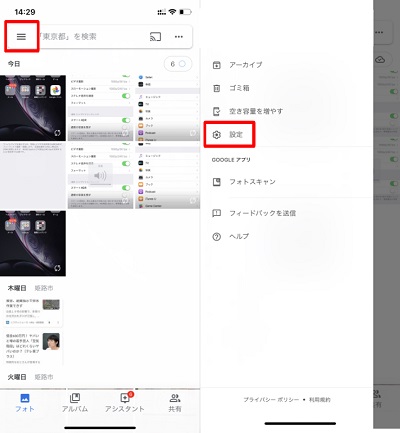
Task: Open the three-dot more options
Action: point(179,37)
